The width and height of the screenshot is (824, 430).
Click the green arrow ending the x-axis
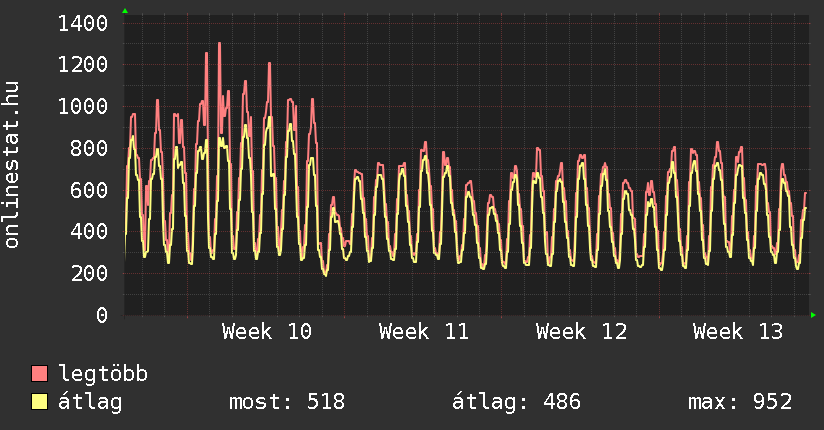[x=814, y=315]
